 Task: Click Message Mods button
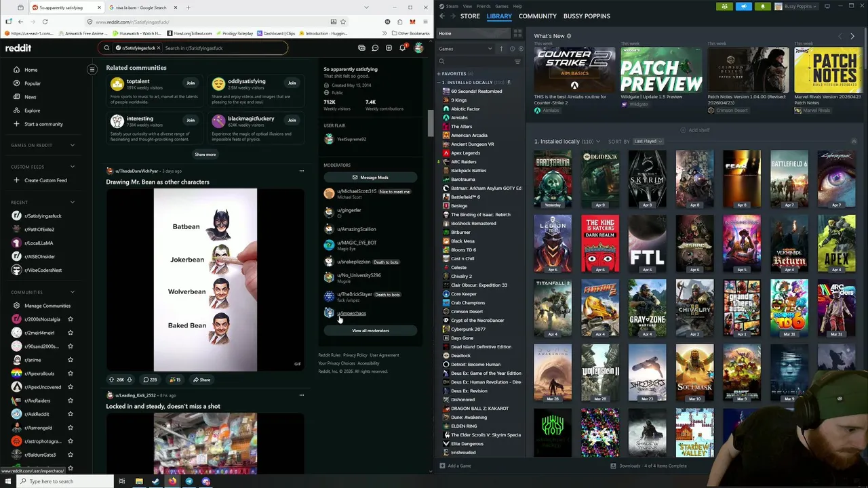(x=370, y=178)
